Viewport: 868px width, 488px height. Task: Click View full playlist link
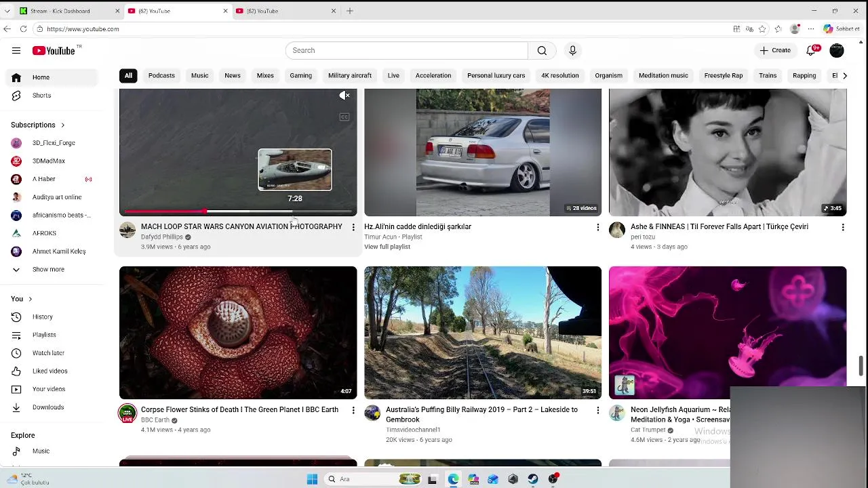pyautogui.click(x=387, y=247)
